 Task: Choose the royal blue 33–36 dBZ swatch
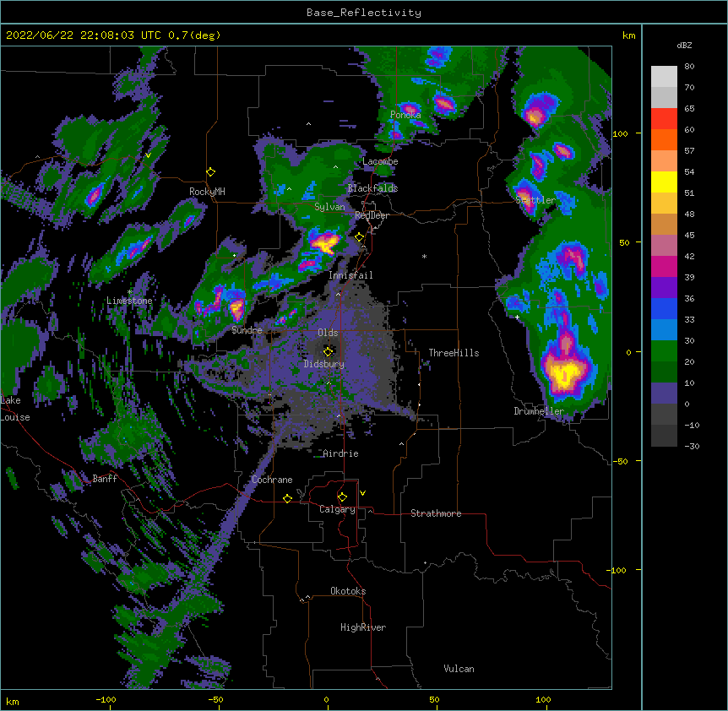[664, 308]
